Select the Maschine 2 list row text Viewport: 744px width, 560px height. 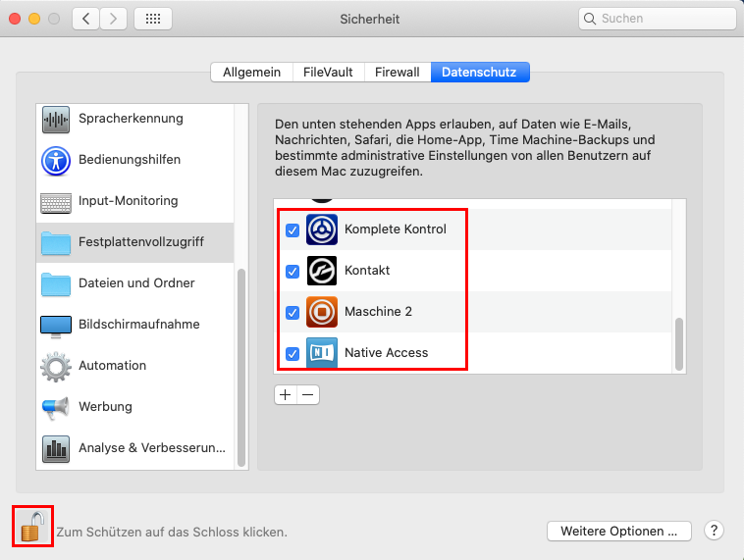[378, 312]
